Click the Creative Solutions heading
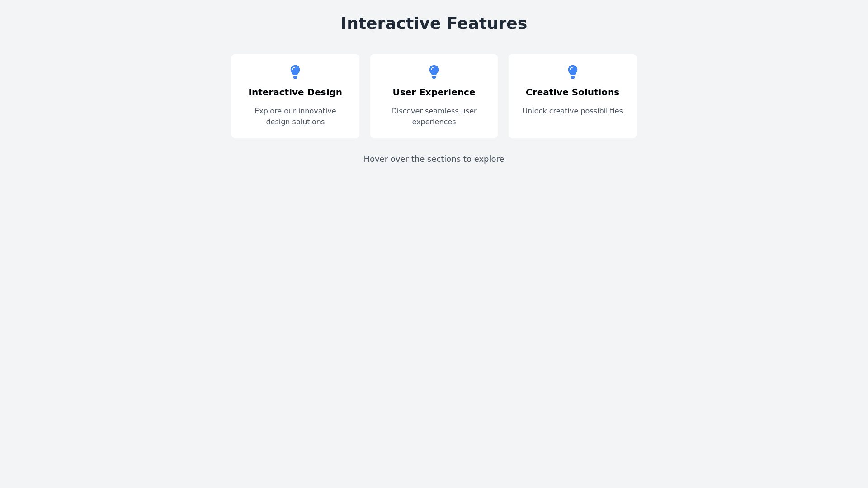This screenshot has width=868, height=488. tap(572, 92)
